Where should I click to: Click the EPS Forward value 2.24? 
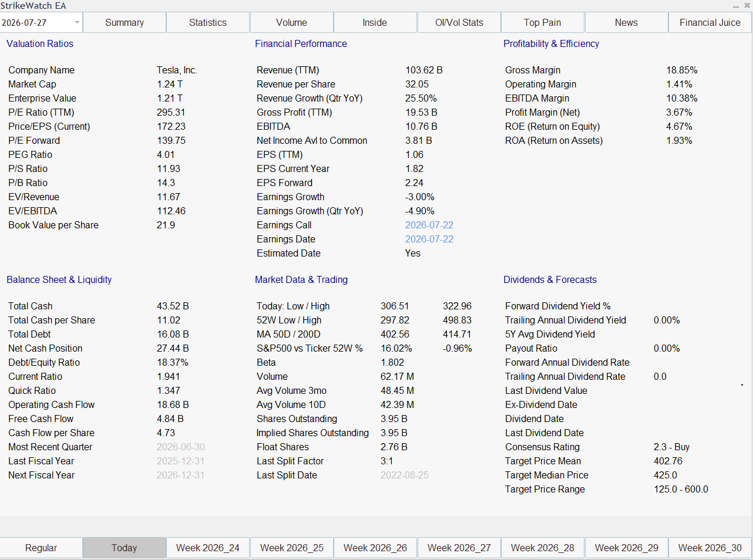click(x=414, y=183)
